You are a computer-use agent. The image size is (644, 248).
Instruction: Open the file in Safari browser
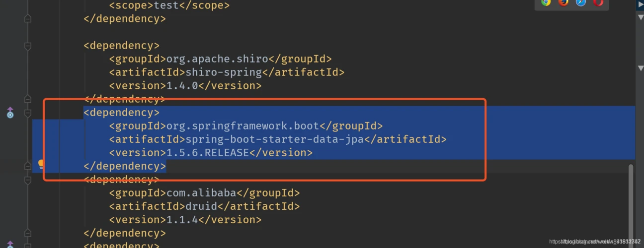click(x=580, y=2)
